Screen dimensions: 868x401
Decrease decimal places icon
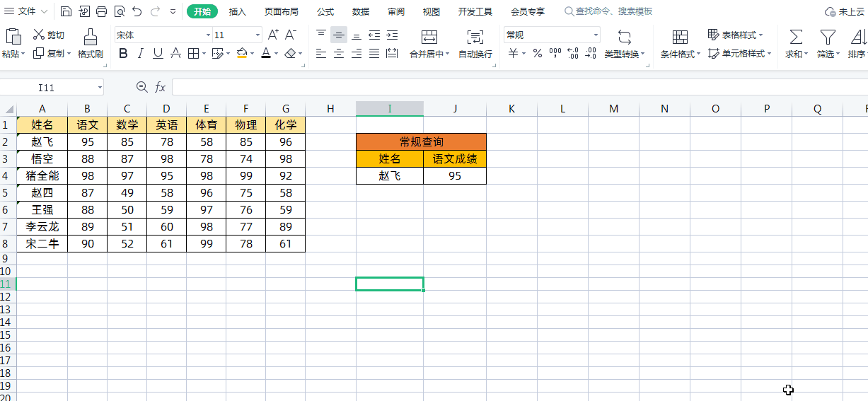coord(591,53)
